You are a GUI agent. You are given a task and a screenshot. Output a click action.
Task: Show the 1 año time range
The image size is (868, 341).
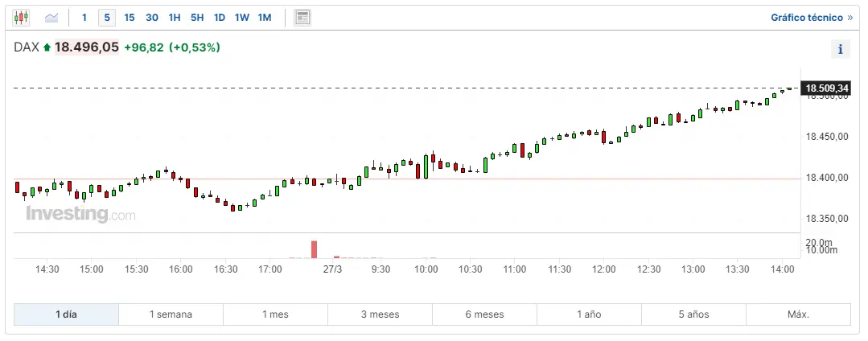pos(589,314)
